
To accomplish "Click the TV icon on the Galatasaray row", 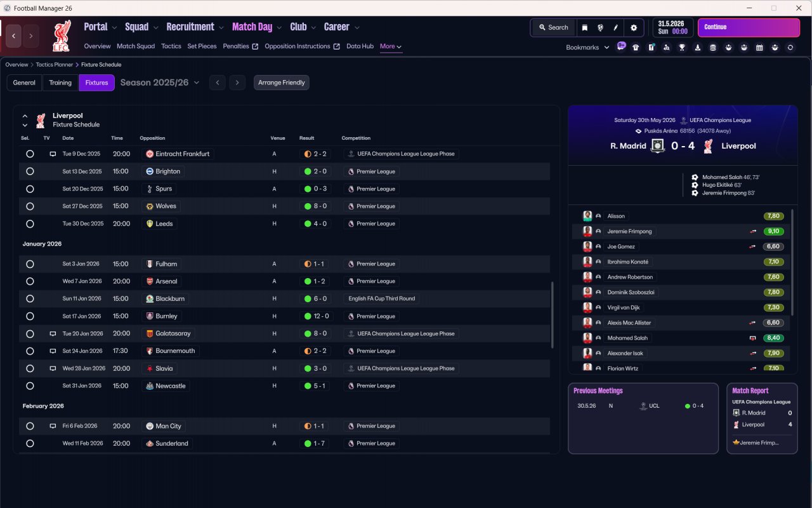I will [53, 333].
